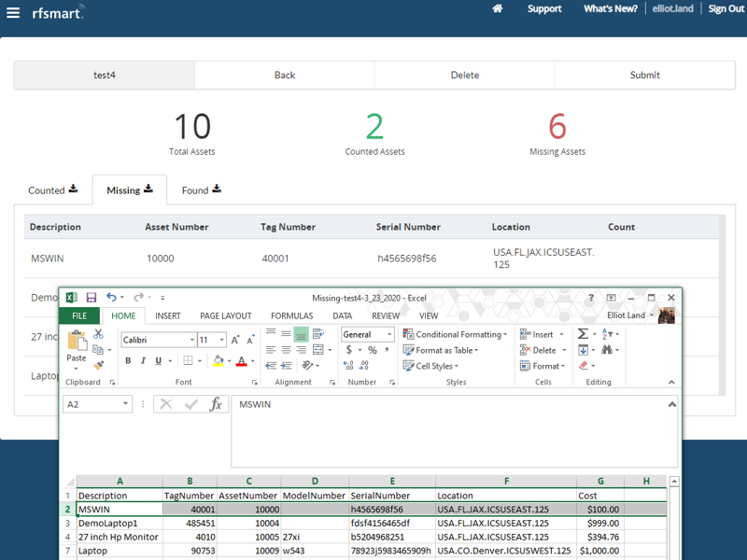Toggle align right for cells
747x560 pixels.
point(301,350)
